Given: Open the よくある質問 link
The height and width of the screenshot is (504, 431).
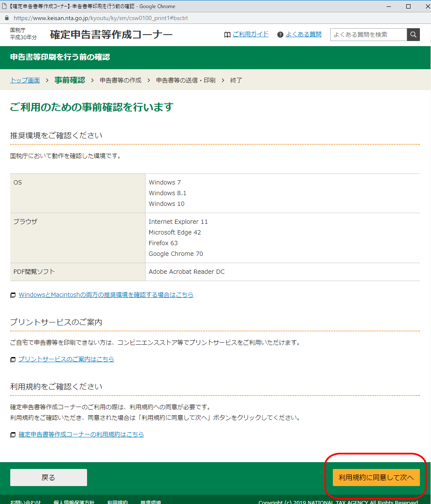Looking at the screenshot, I should (x=303, y=34).
